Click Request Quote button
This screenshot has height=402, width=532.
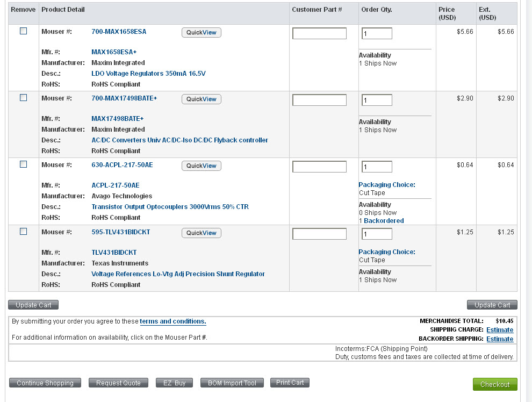coord(118,383)
